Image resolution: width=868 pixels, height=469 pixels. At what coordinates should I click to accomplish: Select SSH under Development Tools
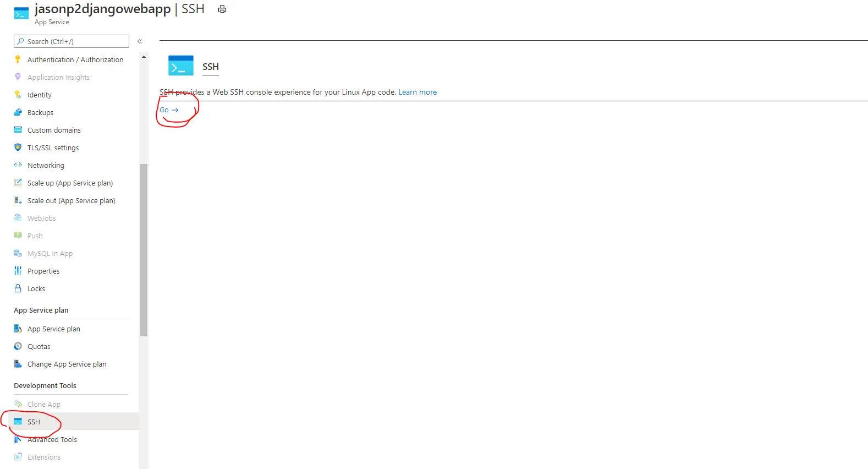click(x=34, y=422)
